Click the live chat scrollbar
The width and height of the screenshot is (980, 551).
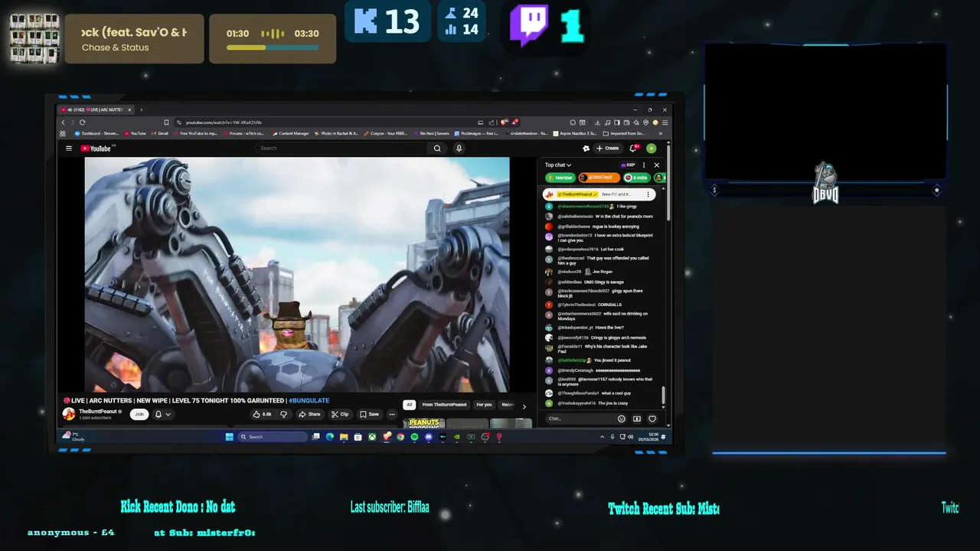click(x=664, y=396)
